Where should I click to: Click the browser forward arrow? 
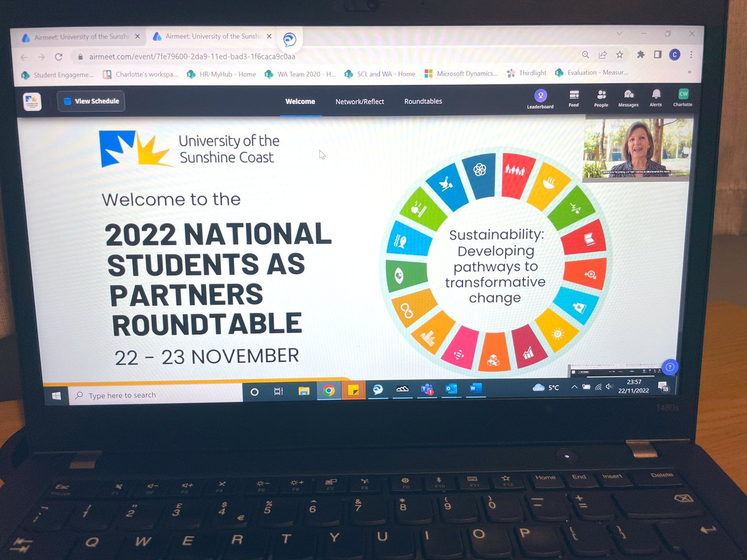click(x=41, y=57)
